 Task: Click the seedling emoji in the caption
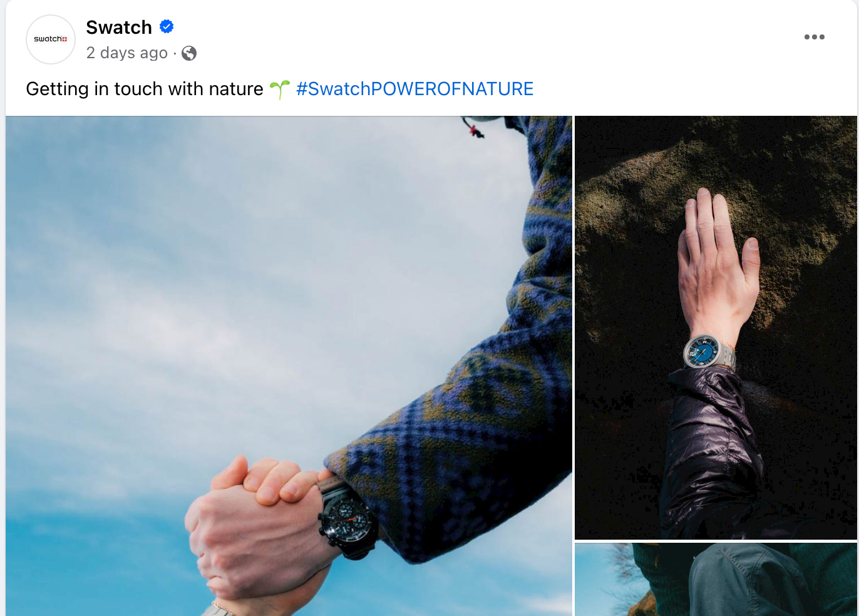pos(279,89)
